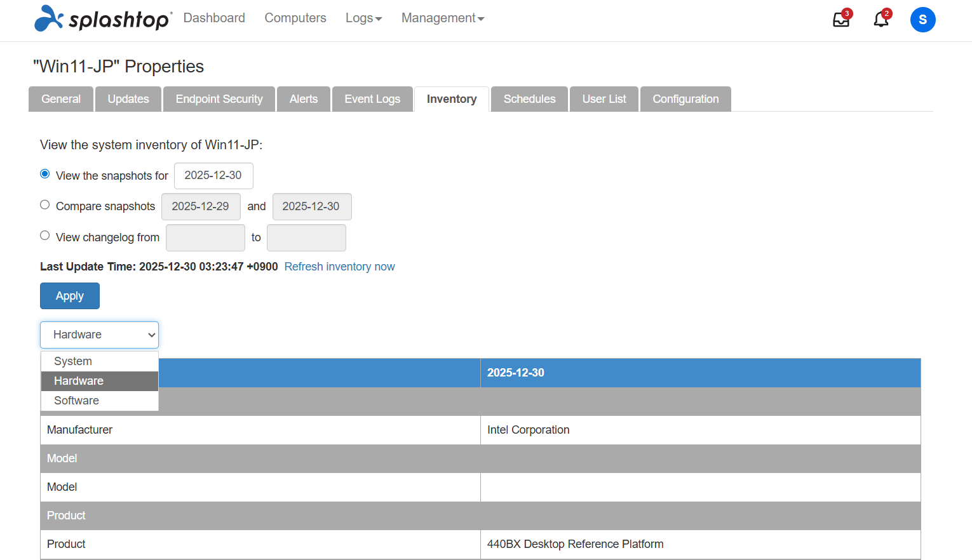Click the snapshot date field 2025-12-30
This screenshot has height=560, width=972.
point(213,176)
